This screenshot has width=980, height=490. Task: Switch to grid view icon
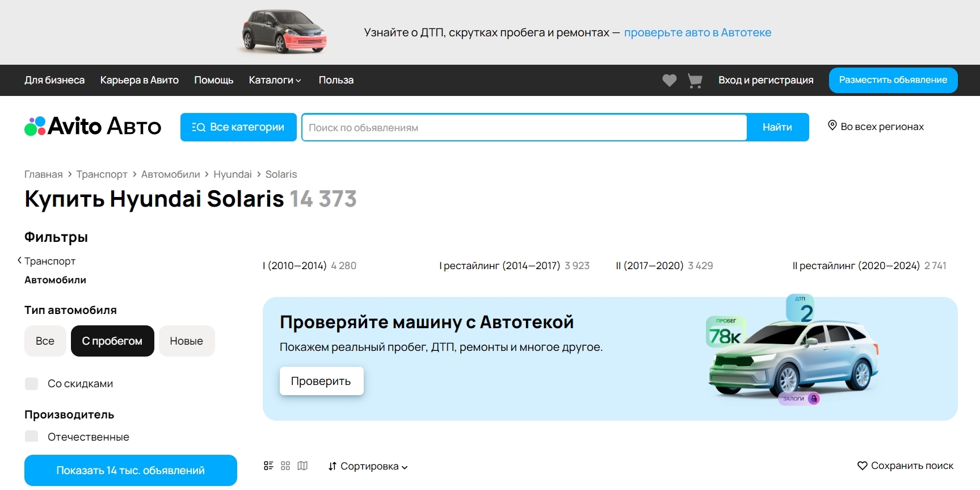(285, 466)
